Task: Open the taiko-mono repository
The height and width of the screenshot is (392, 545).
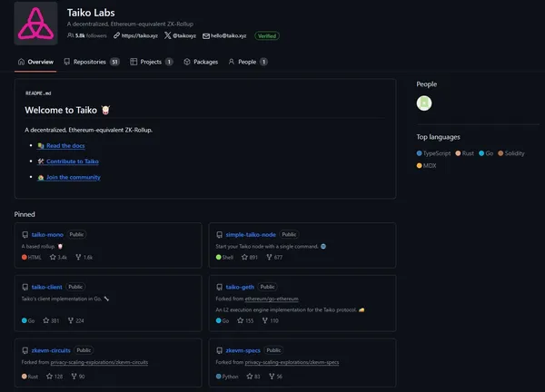Action: pyautogui.click(x=47, y=235)
